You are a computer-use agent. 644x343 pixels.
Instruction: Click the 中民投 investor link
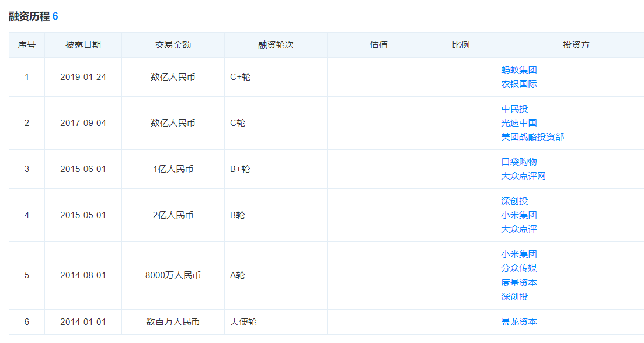coord(514,108)
